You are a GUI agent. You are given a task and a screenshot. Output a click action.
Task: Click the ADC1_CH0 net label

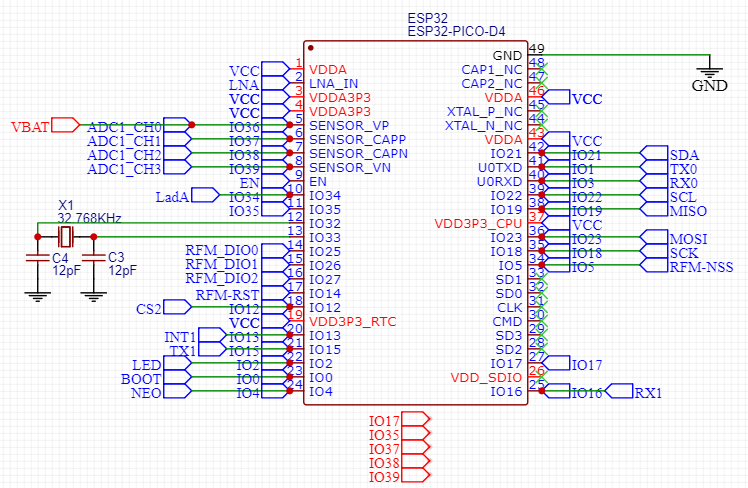(x=125, y=127)
